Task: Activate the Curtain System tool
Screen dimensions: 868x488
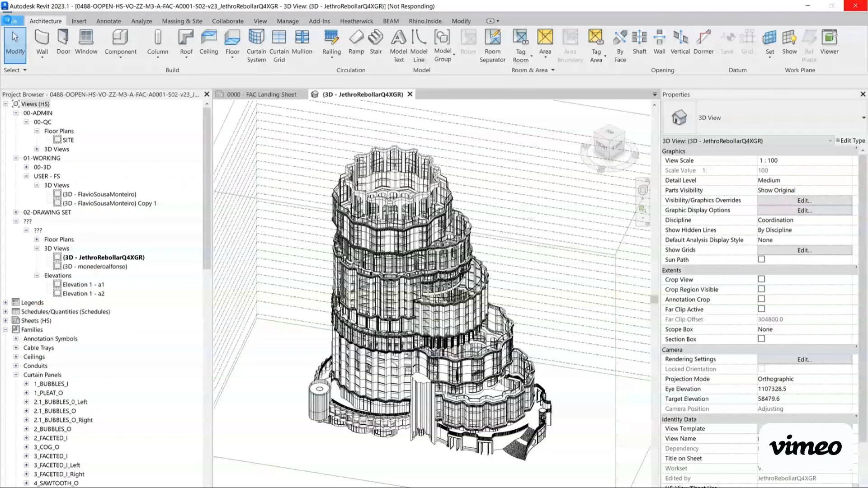Action: click(256, 45)
